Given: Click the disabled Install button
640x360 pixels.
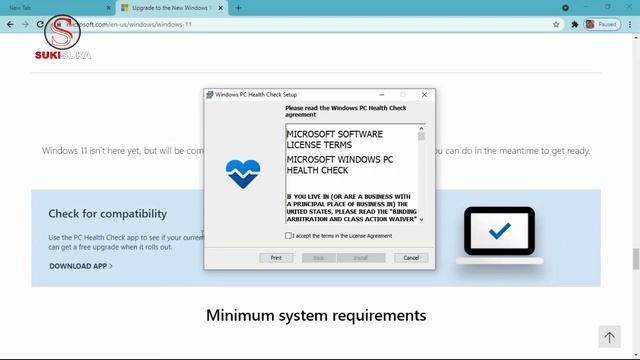Looking at the screenshot, I should [361, 258].
